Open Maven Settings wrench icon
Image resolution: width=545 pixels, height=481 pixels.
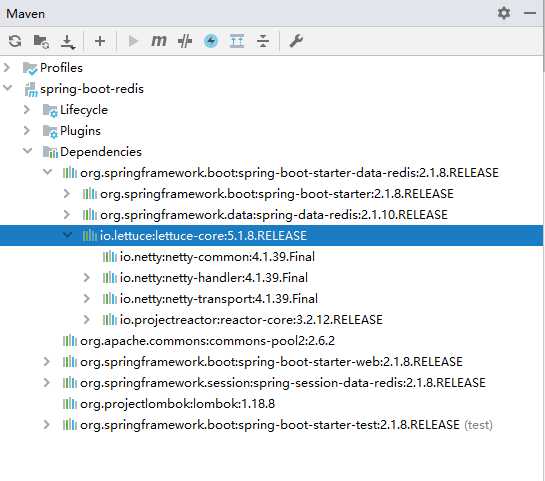click(x=296, y=41)
